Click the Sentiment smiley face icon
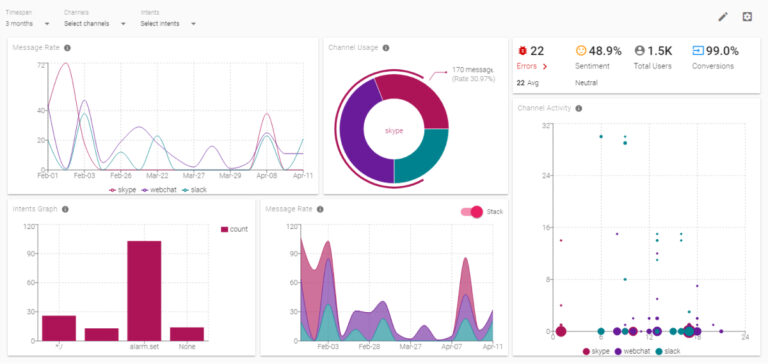 [581, 50]
